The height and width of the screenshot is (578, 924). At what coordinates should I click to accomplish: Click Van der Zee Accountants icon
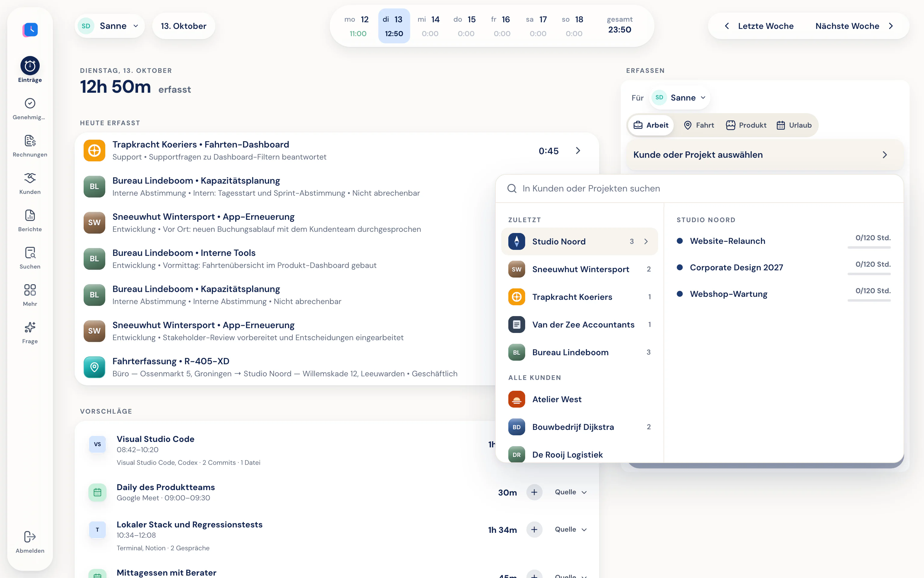point(517,325)
